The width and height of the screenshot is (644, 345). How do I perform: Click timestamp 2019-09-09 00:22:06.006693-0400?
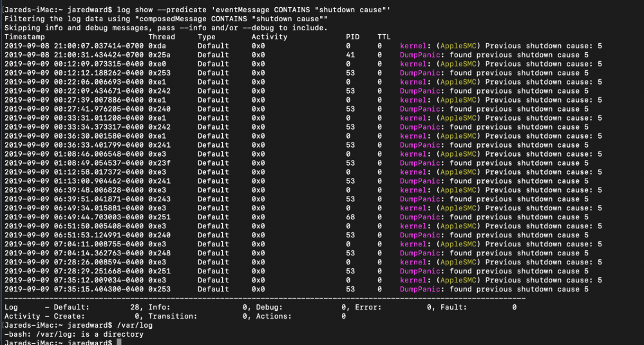(74, 83)
